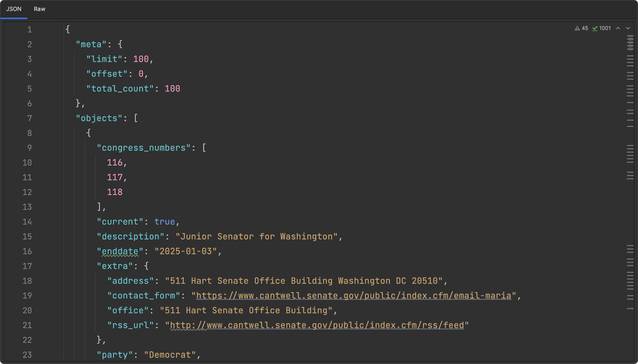Screen dimensions: 638x364
Task: Click the "limit" value 100
Action: 141,59
